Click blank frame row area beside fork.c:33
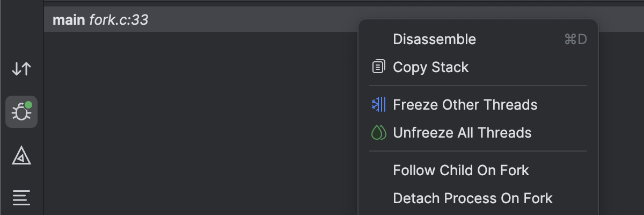Viewport: 644px width, 215px height. coord(252,20)
